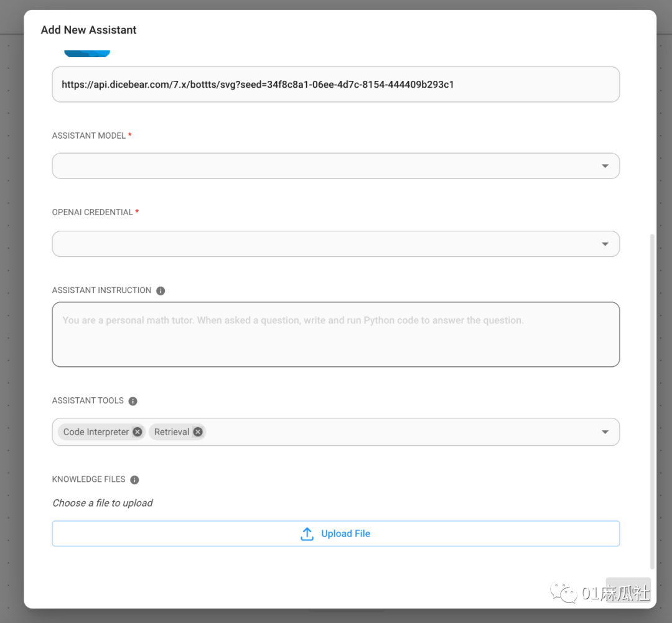
Task: Click the Assistant Model label
Action: coord(89,136)
